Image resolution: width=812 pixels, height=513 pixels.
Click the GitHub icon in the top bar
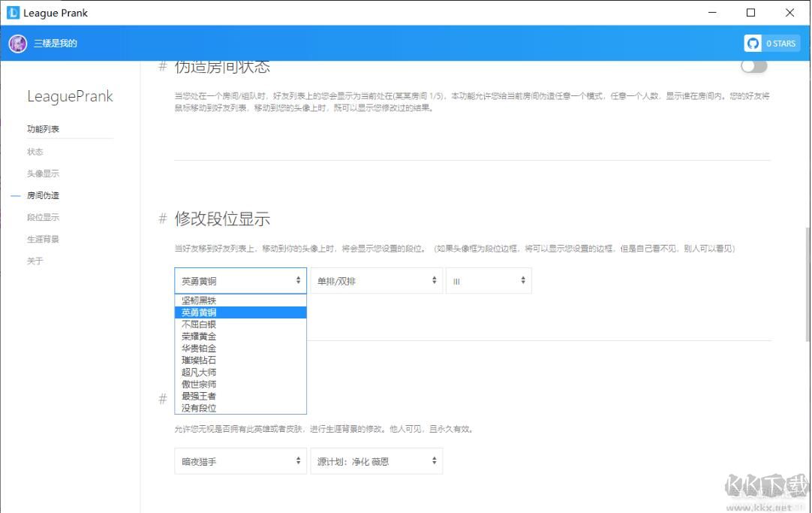point(752,43)
